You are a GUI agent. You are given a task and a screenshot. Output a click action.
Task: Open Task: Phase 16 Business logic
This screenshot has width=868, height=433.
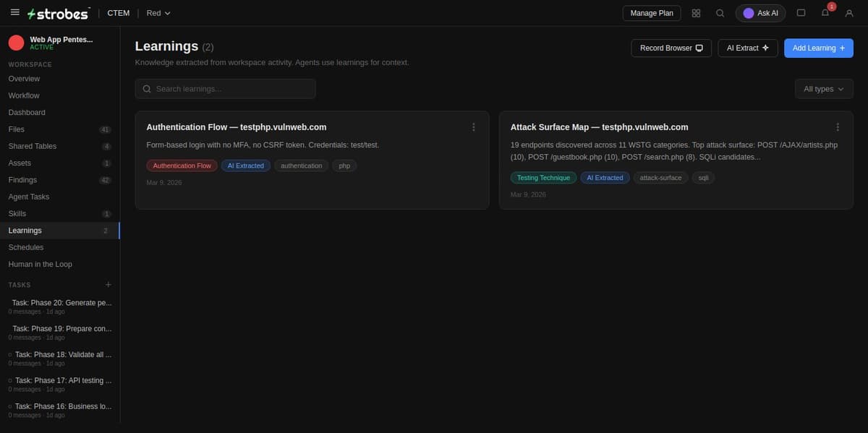pyautogui.click(x=60, y=410)
